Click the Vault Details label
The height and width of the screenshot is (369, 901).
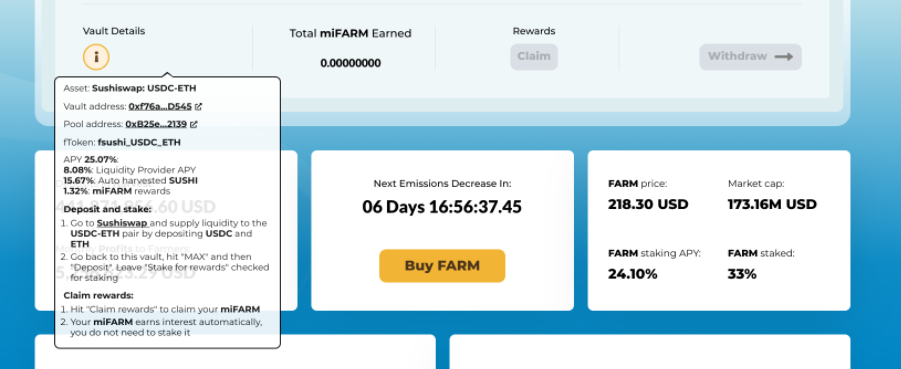click(x=114, y=31)
